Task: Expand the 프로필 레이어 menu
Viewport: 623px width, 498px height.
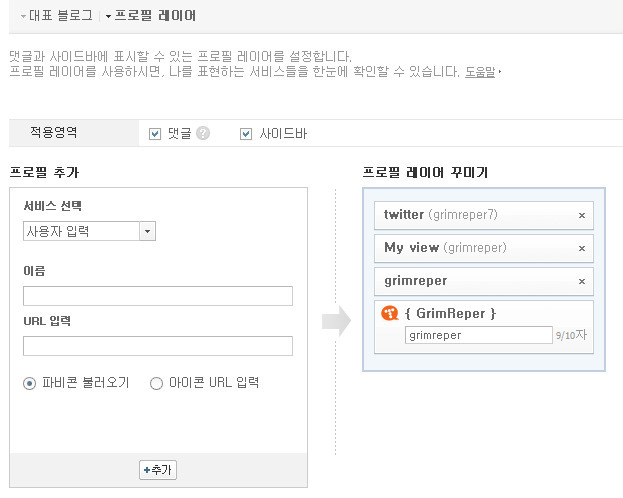Action: [151, 16]
